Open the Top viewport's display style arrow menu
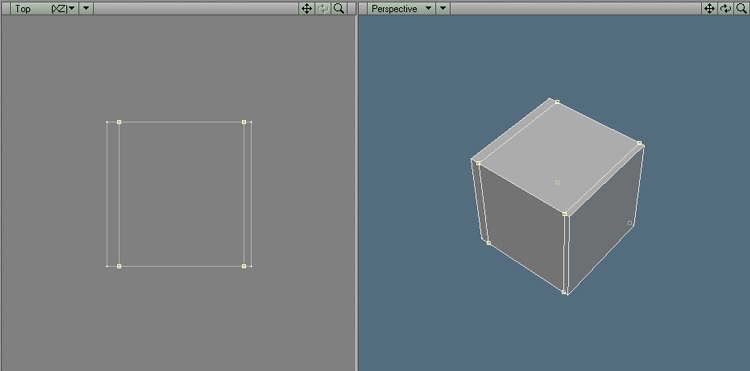Screen dimensions: 750x371 coord(86,9)
